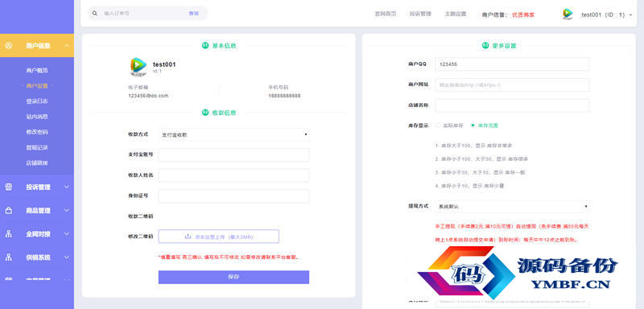Screen dimensions: 644x309
Task: Focus the order number search field
Action: coord(143,14)
